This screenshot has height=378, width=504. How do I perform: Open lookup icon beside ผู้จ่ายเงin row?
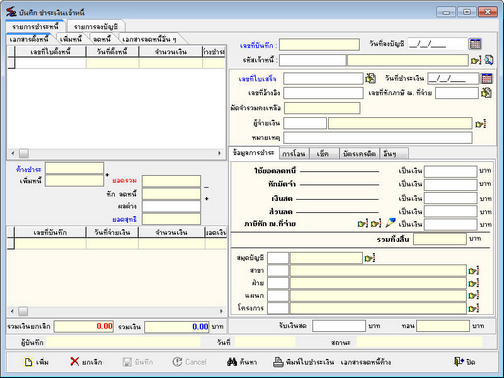coord(480,124)
